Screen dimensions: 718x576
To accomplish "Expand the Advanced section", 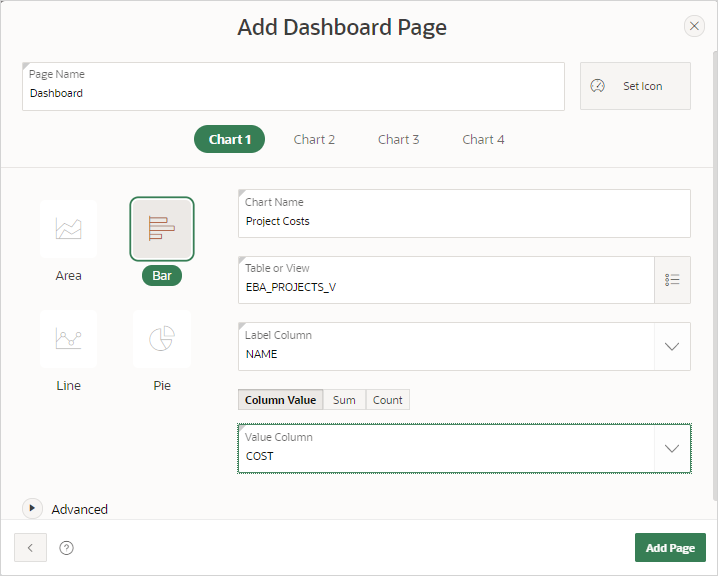I will tap(32, 508).
